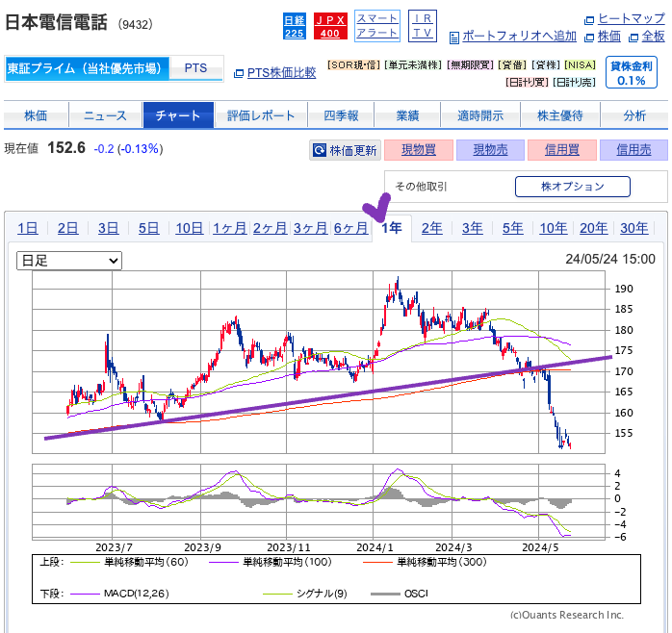Click the 信用買 button

562,150
